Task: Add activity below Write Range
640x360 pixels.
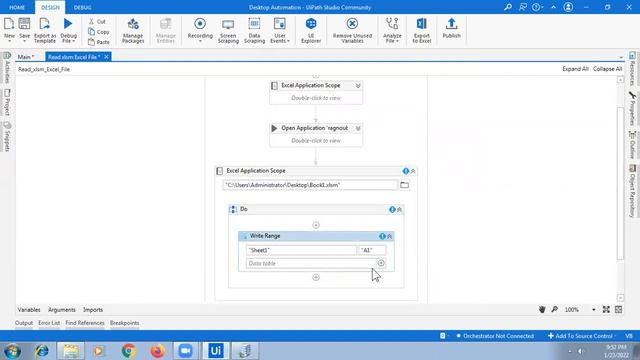Action: point(316,277)
